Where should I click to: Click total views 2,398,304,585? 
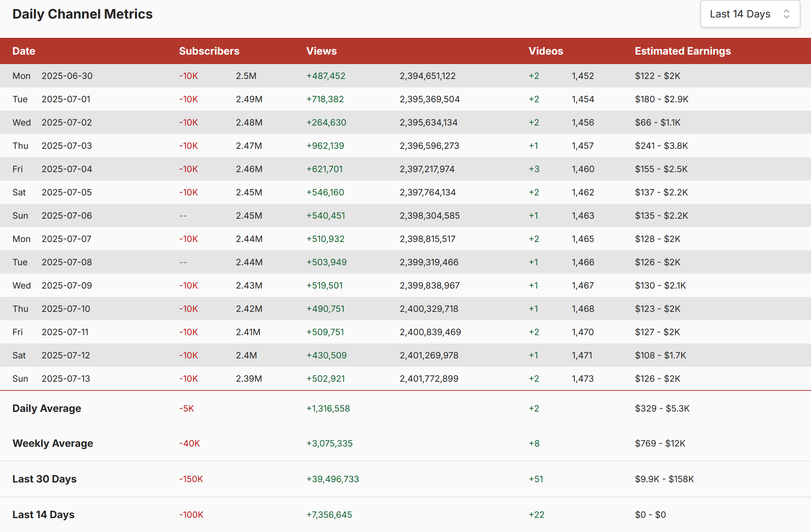430,215
